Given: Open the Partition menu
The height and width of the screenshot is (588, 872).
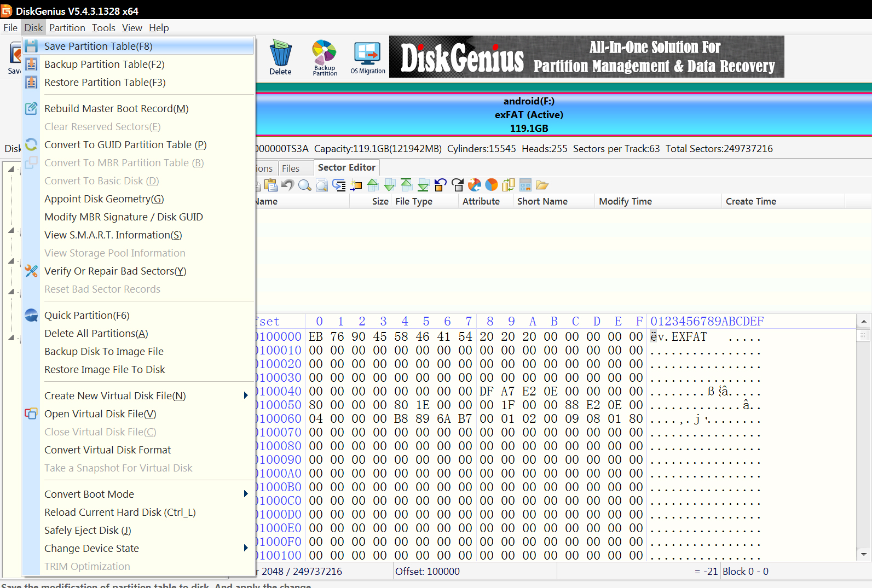Looking at the screenshot, I should coord(67,28).
